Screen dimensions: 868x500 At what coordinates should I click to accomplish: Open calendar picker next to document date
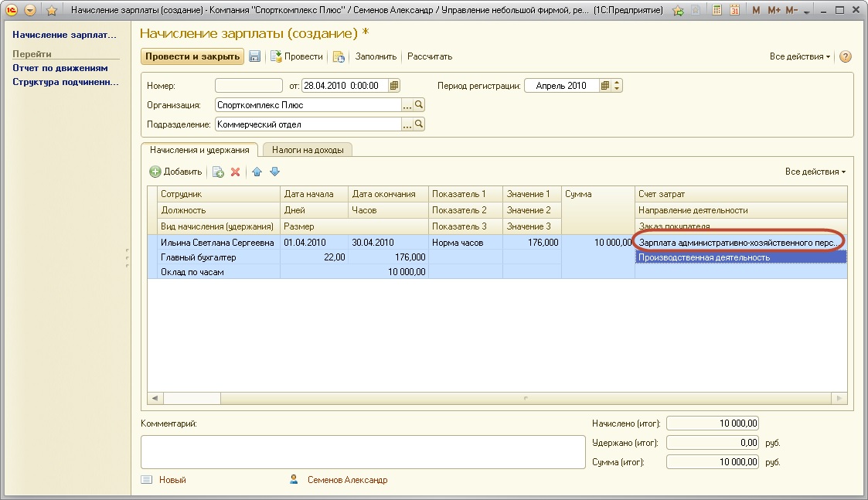click(394, 86)
